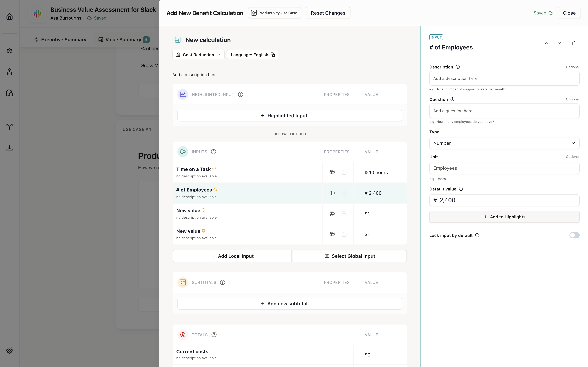Click the up chevron to move input up
Screen dimensions: 588x367
(x=546, y=43)
